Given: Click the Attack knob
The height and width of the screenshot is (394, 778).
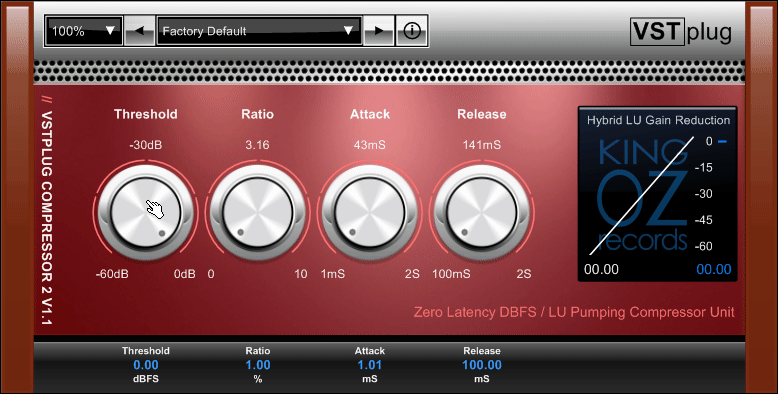Looking at the screenshot, I should click(370, 212).
